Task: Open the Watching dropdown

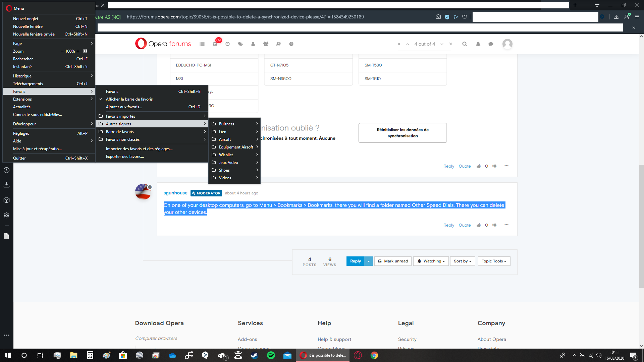Action: (431, 261)
